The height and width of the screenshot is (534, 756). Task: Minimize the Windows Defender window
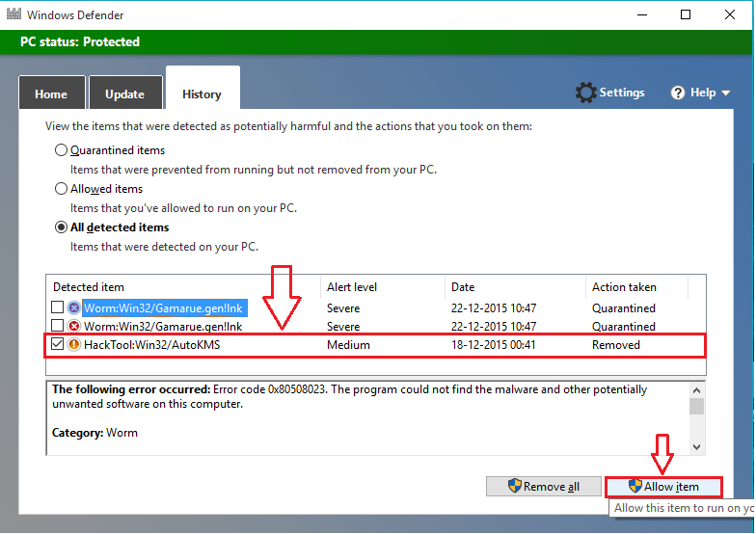point(642,14)
